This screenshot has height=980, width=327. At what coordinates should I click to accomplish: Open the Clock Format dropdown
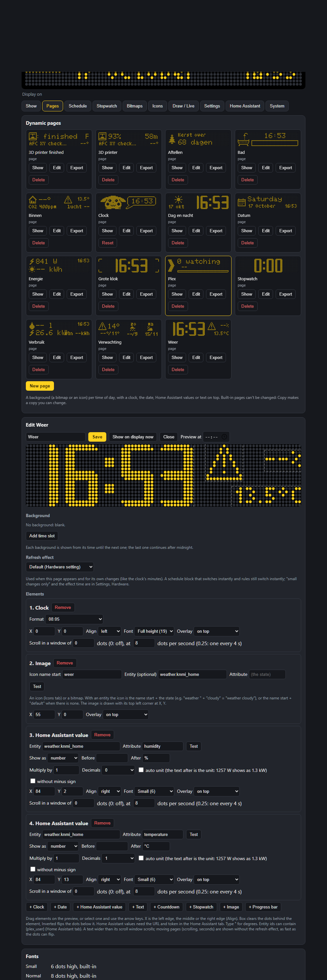tap(74, 619)
